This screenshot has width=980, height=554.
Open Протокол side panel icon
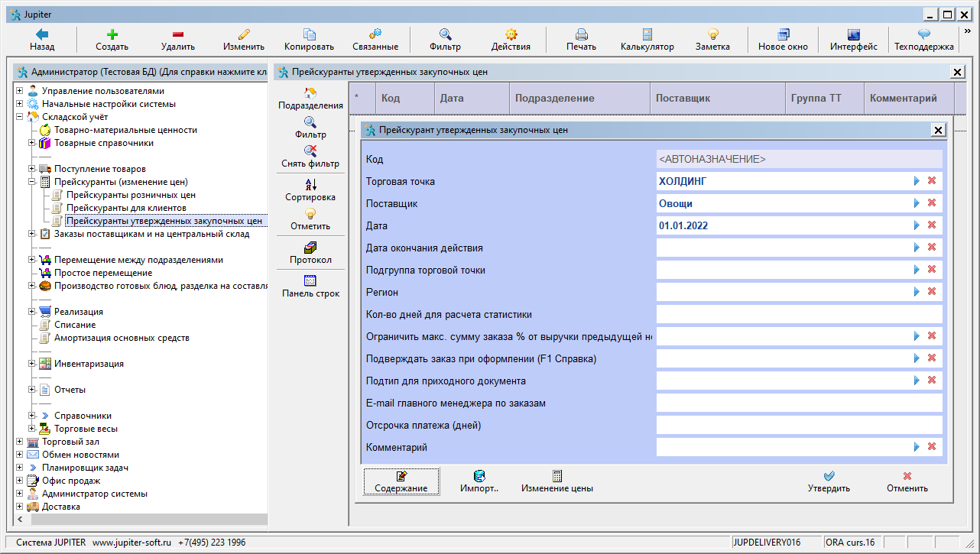tap(310, 248)
